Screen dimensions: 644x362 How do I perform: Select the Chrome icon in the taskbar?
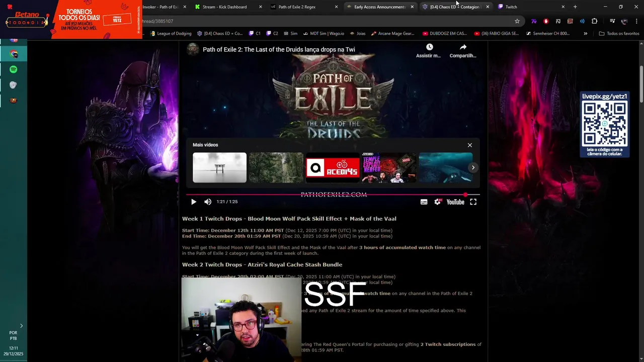(14, 54)
